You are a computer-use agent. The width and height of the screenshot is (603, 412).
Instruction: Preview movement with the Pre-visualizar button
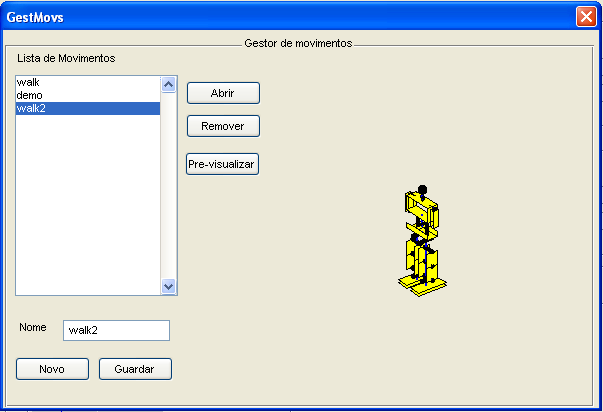tap(222, 164)
